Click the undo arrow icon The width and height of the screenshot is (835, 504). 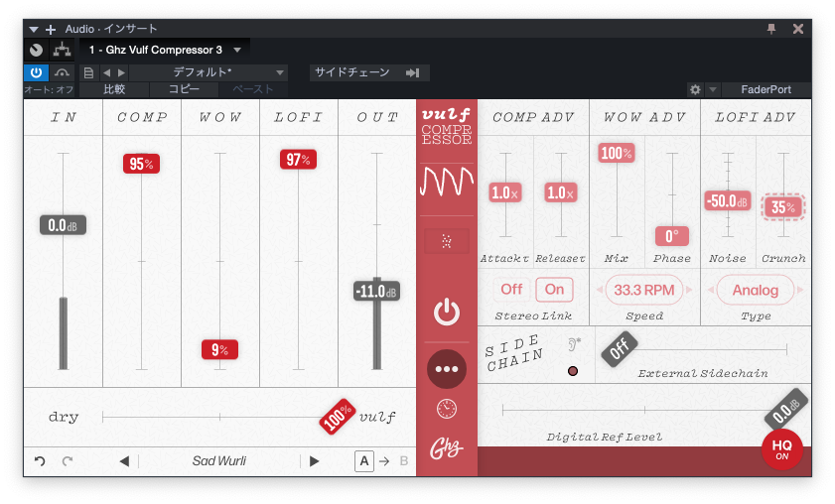pyautogui.click(x=40, y=461)
